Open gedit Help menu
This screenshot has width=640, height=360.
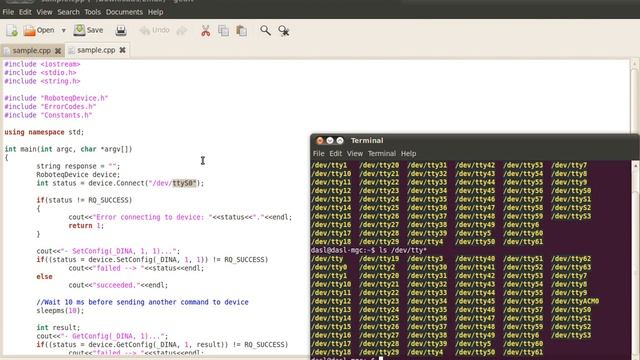coord(155,12)
